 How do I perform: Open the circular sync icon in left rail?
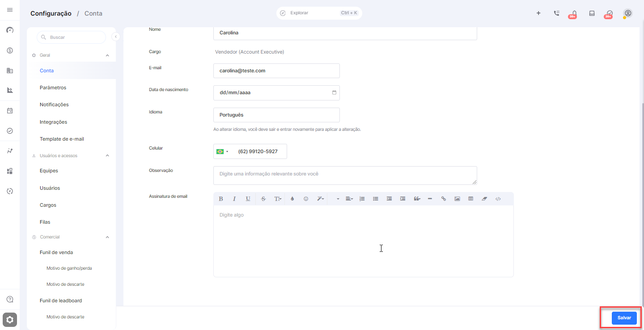click(x=10, y=191)
